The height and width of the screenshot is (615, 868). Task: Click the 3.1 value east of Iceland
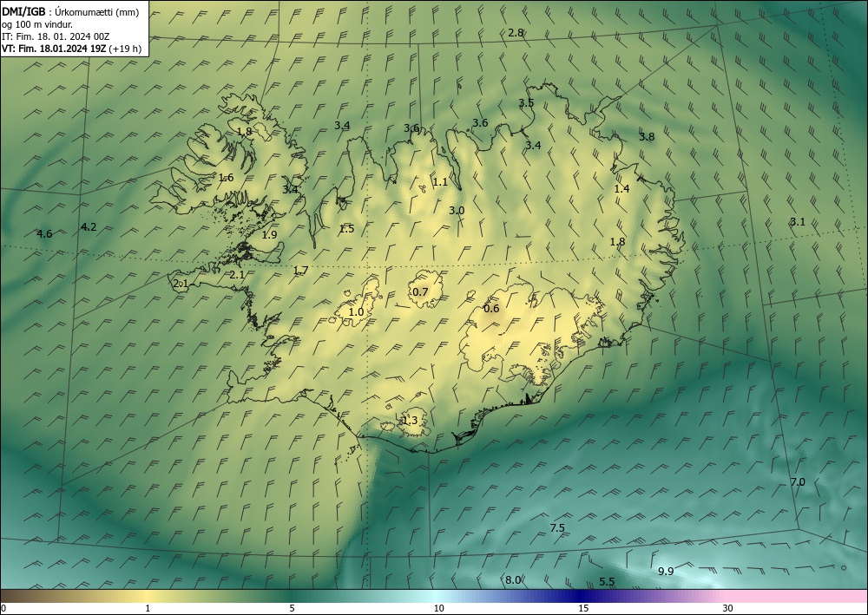797,222
